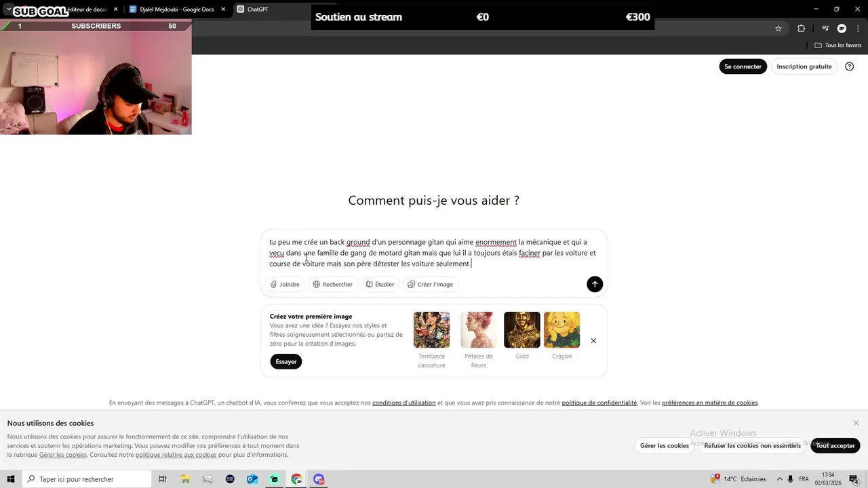Open File Explorer from the taskbar

[x=185, y=479]
